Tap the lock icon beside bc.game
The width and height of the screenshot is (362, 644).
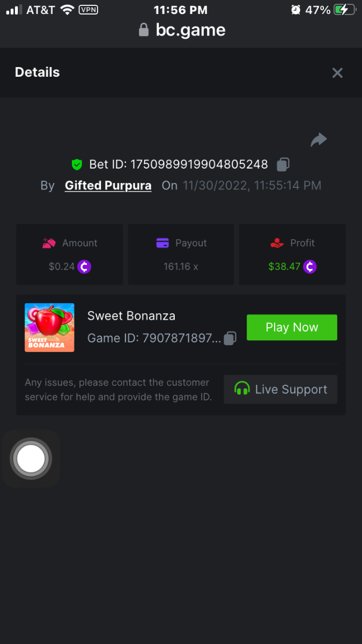click(143, 30)
